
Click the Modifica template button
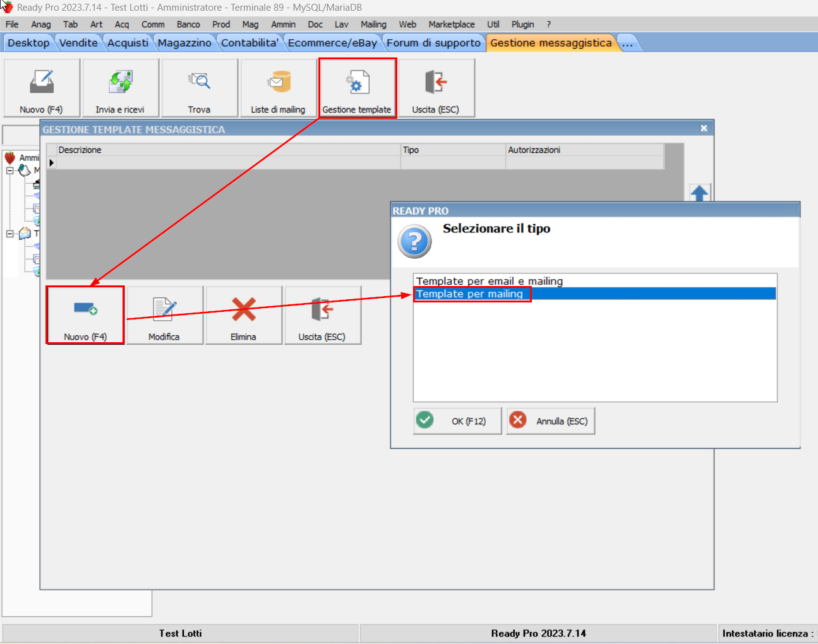pos(165,315)
